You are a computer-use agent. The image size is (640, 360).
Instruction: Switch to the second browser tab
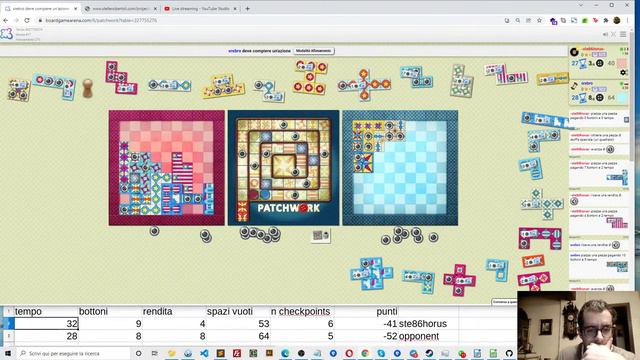(x=121, y=9)
